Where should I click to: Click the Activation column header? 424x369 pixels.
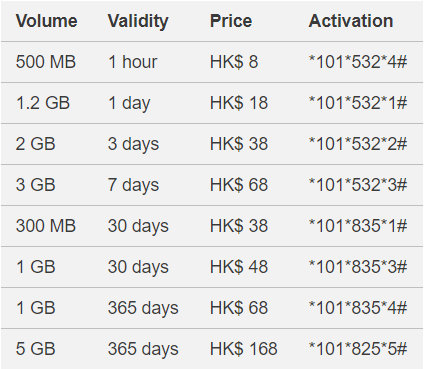351,21
